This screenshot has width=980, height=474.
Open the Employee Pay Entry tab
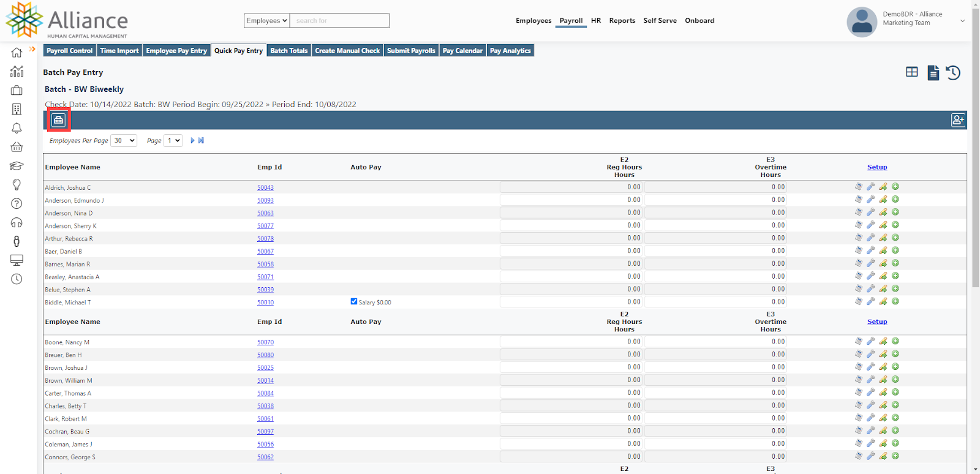point(176,51)
